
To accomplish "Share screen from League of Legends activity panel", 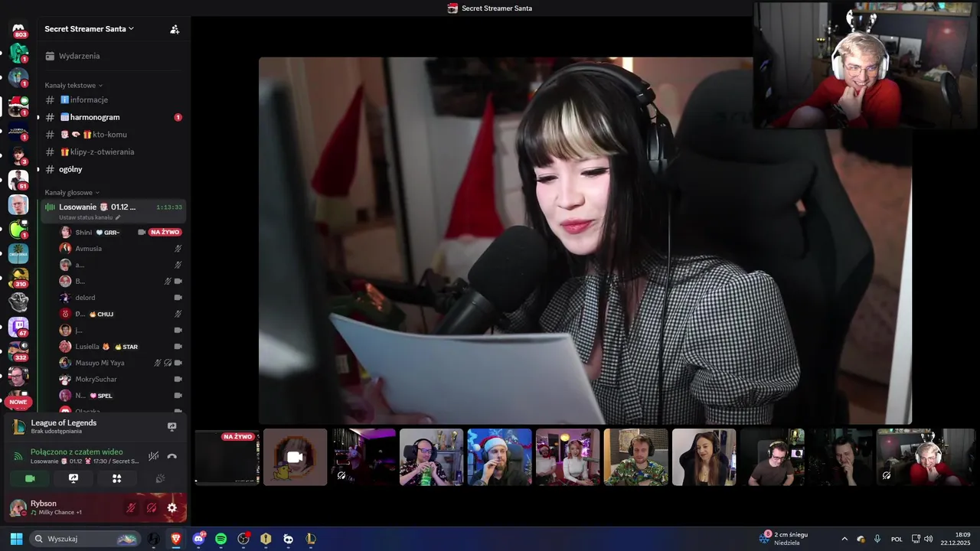I will (x=171, y=427).
